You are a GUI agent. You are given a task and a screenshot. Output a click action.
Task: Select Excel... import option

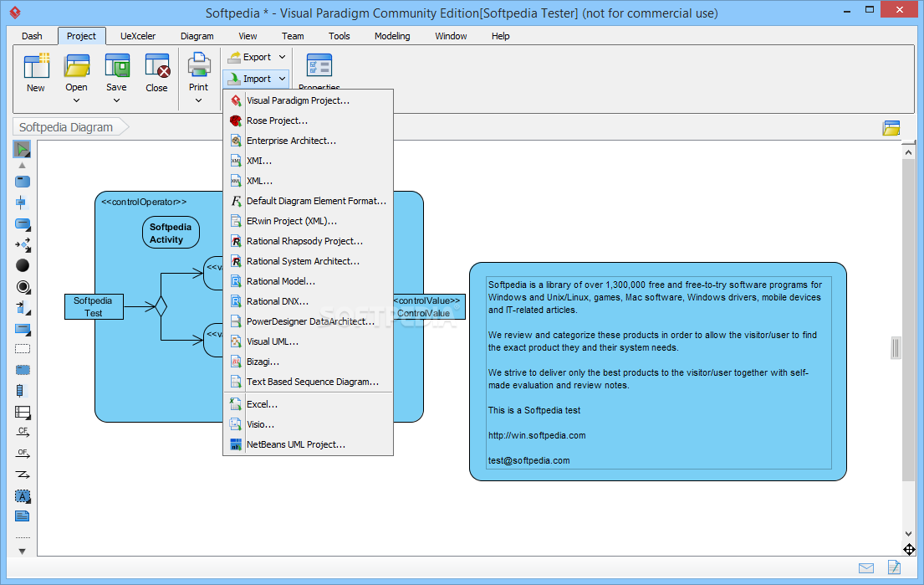coord(309,404)
